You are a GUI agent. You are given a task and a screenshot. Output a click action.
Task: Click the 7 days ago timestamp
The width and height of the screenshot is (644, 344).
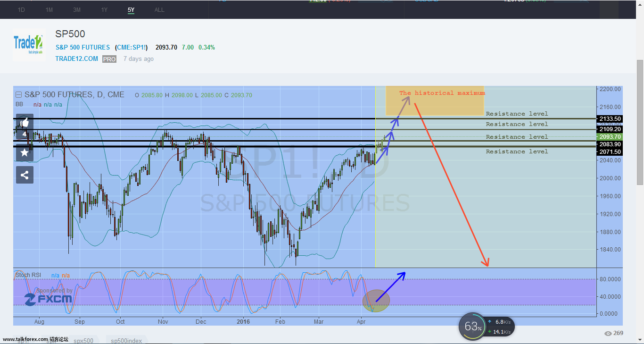coord(139,59)
